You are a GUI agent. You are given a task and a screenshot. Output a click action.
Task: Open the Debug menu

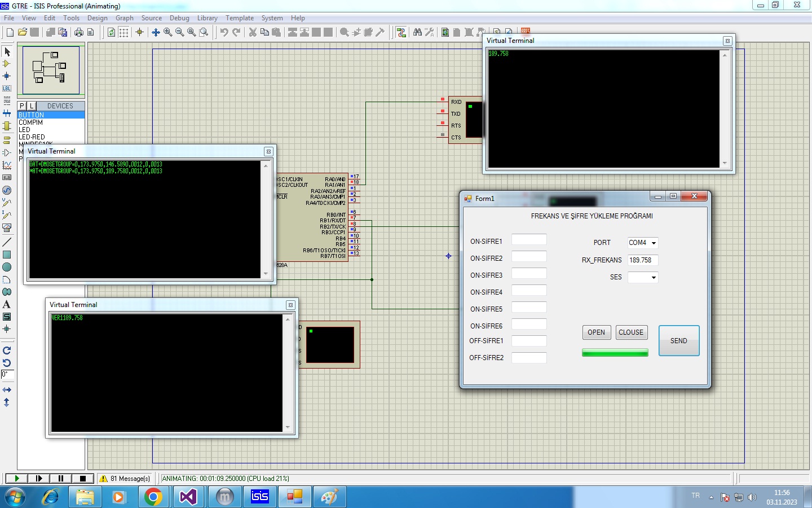tap(179, 18)
